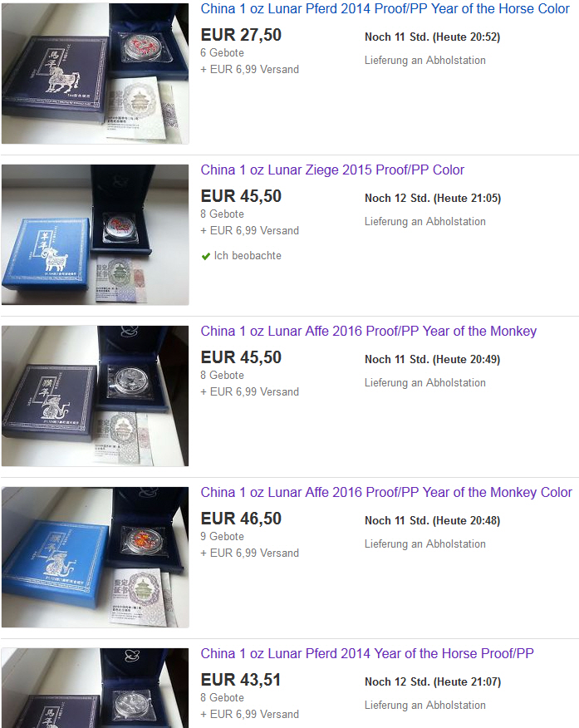Click the 'Ich beobachte' watch status text

pyautogui.click(x=248, y=255)
